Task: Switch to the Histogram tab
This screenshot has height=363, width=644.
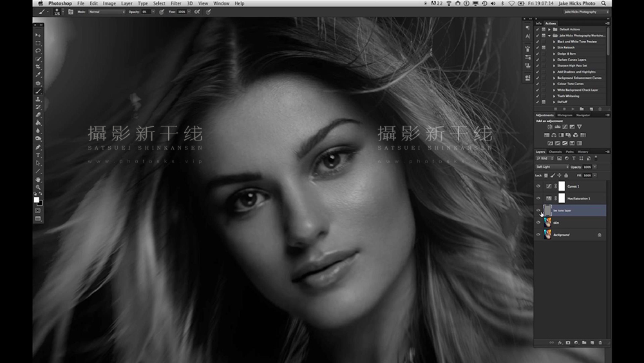Action: point(564,115)
